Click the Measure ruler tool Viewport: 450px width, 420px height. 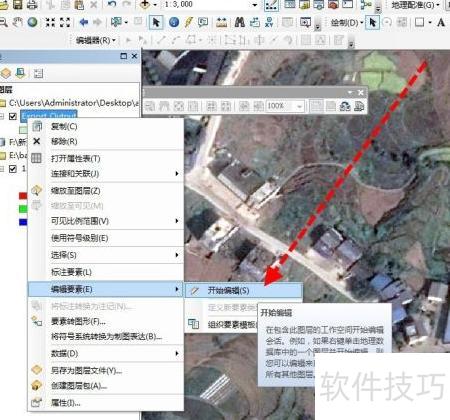click(221, 22)
